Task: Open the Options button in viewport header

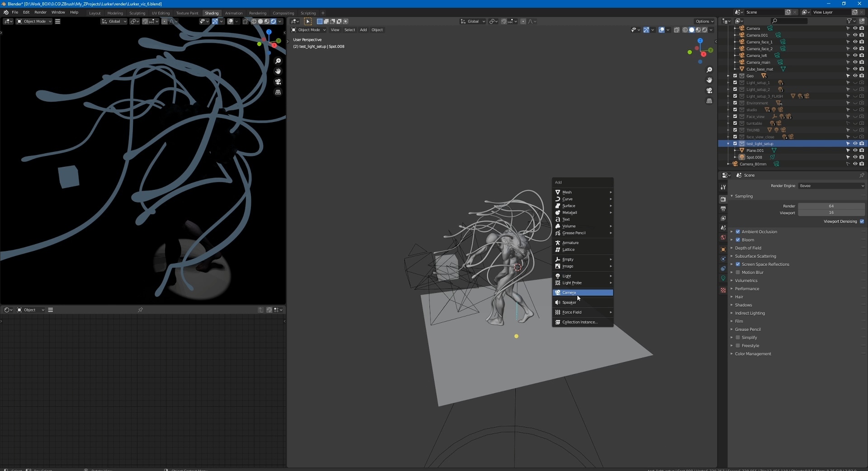Action: click(704, 21)
